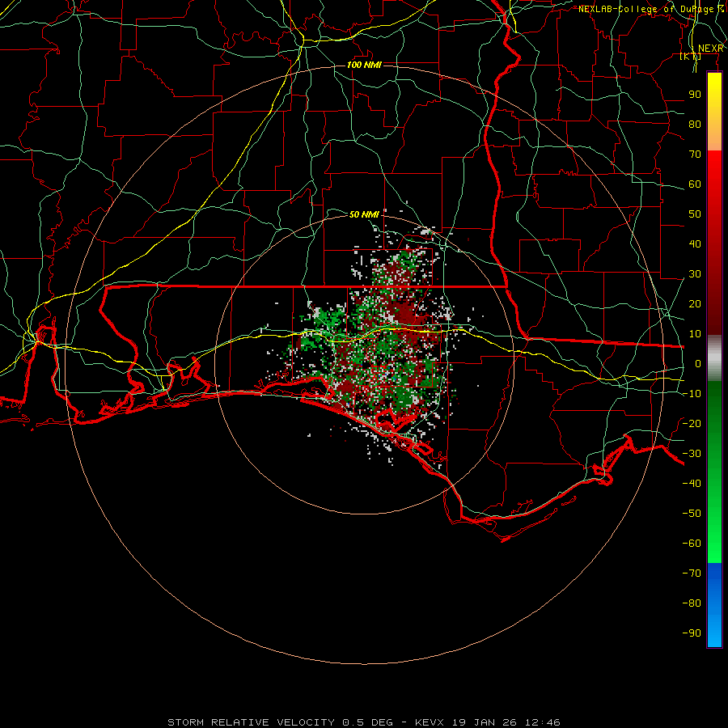Click the positive 30 scale value
Viewport: 728px width, 728px height.
click(695, 274)
